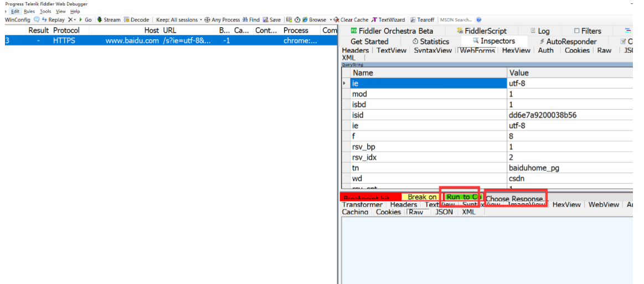Click the blue help icon beside MSDN Search
644x284 pixels.
(479, 20)
